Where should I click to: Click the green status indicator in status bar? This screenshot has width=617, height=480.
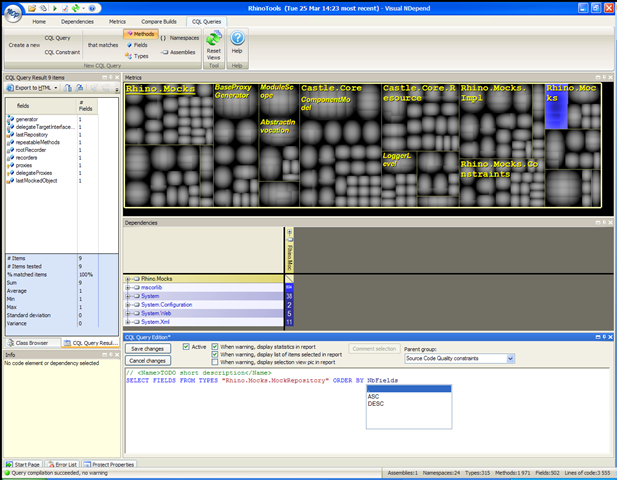coord(7,473)
